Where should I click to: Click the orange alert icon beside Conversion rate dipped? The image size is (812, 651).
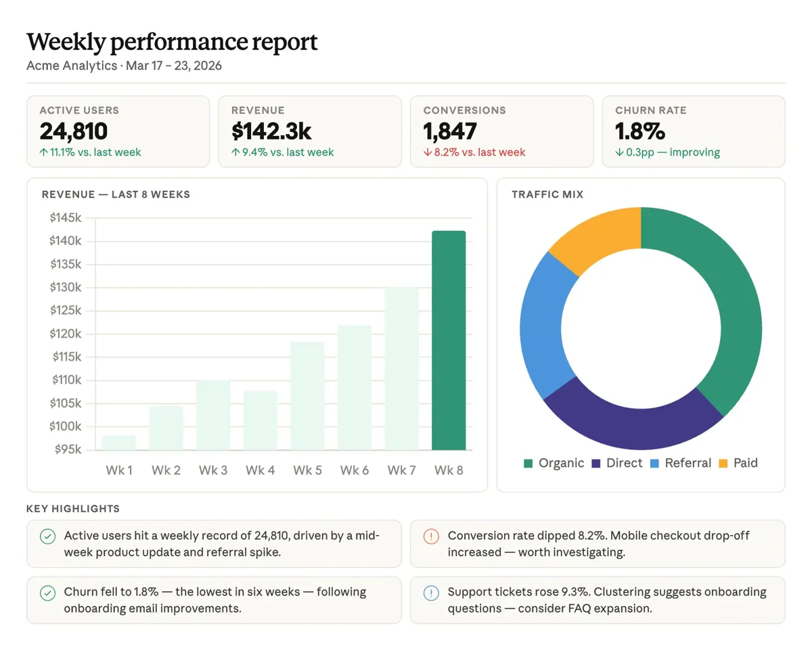click(431, 537)
